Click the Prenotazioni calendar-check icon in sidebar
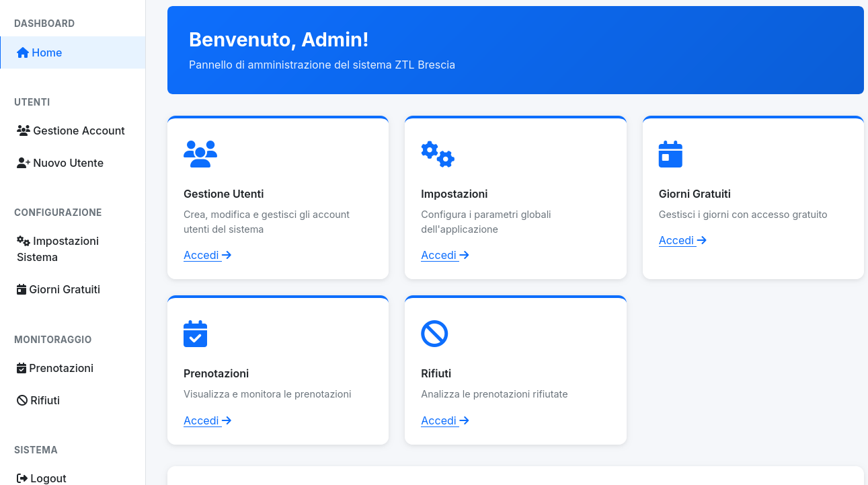868x485 pixels. (x=22, y=368)
